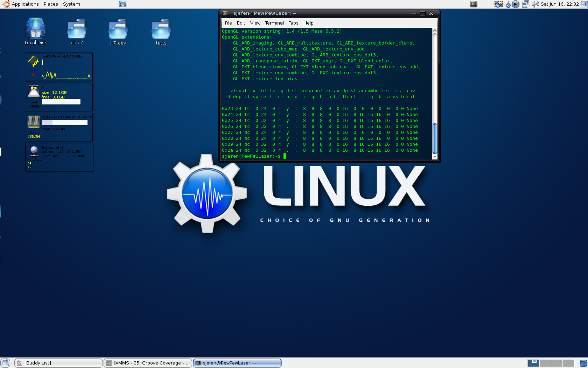Screen dimensions: 588x368
Task: Click the terminal prompt sjefen@PewPewLazer:~$
Action: coord(251,156)
